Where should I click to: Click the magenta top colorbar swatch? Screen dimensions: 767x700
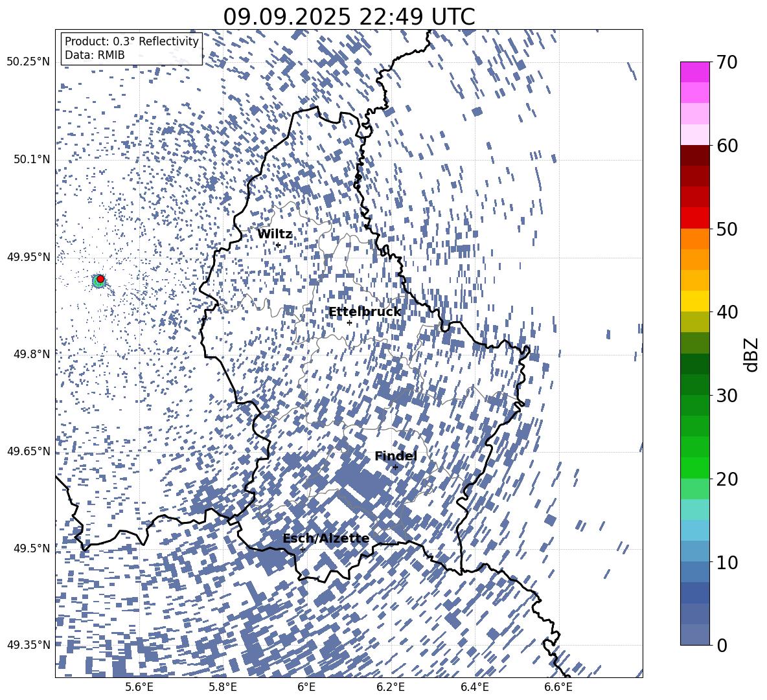[694, 73]
